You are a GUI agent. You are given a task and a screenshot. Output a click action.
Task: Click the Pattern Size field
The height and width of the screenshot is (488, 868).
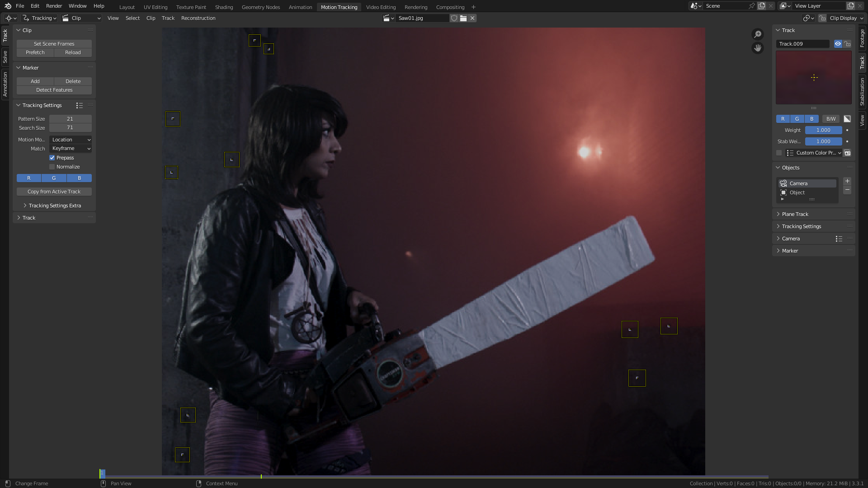pos(70,119)
